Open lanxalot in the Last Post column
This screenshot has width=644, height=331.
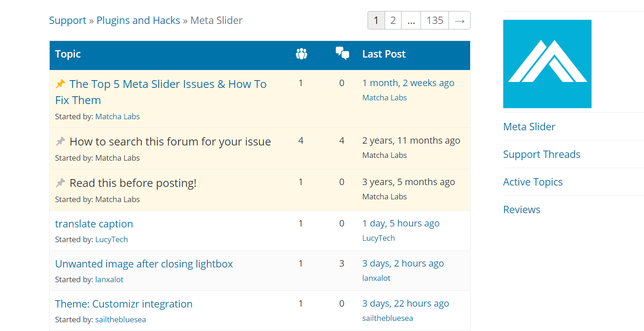pos(376,278)
